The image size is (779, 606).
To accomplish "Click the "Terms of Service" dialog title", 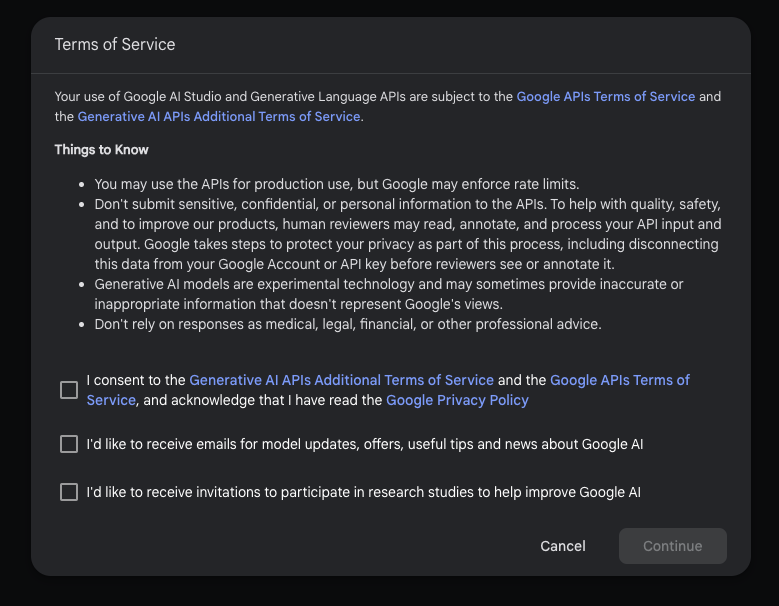I will [x=115, y=45].
